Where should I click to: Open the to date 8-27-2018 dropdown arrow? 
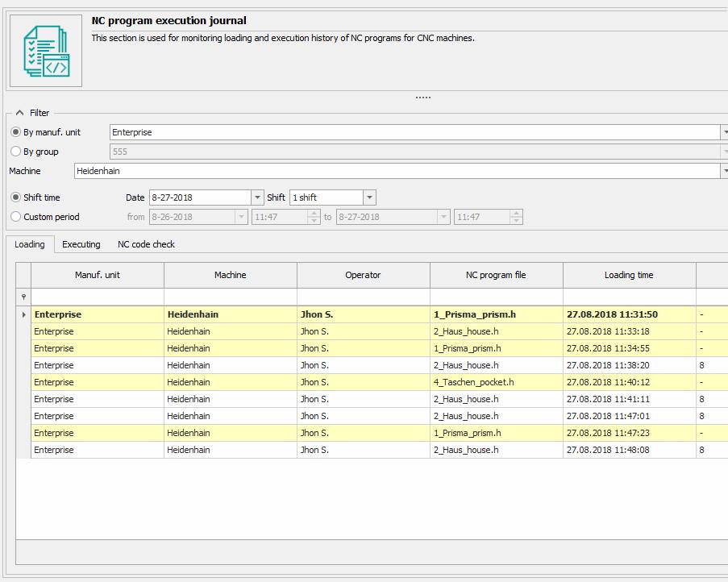click(x=443, y=217)
